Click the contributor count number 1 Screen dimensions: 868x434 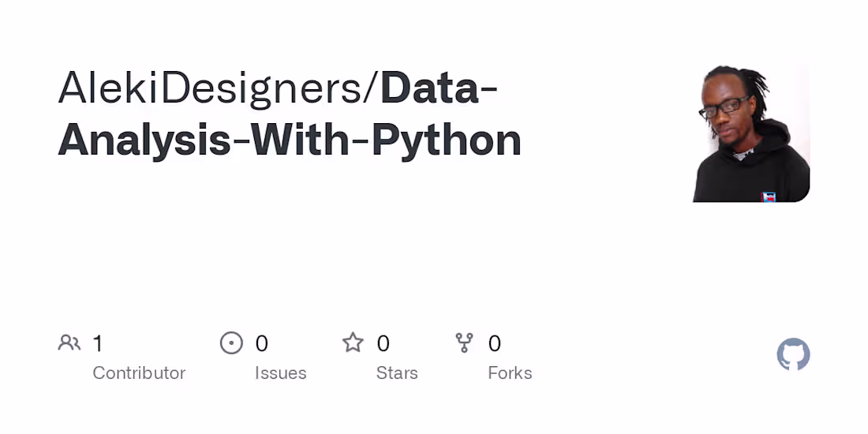98,343
